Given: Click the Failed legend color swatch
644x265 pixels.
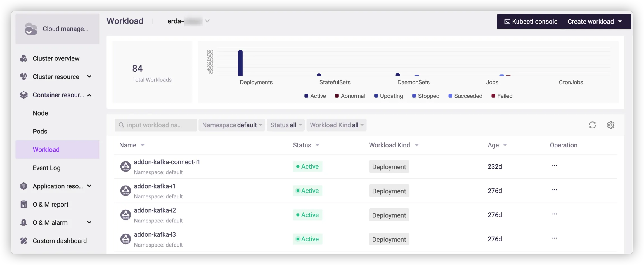Looking at the screenshot, I should (493, 96).
